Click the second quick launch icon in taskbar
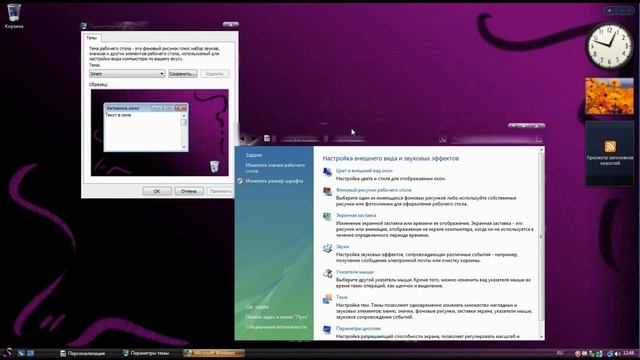The width and height of the screenshot is (640, 360). point(30,353)
